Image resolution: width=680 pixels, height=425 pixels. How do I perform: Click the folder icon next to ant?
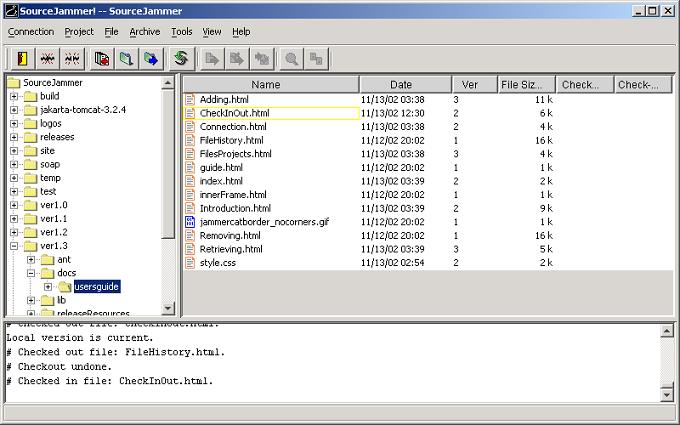(x=47, y=260)
